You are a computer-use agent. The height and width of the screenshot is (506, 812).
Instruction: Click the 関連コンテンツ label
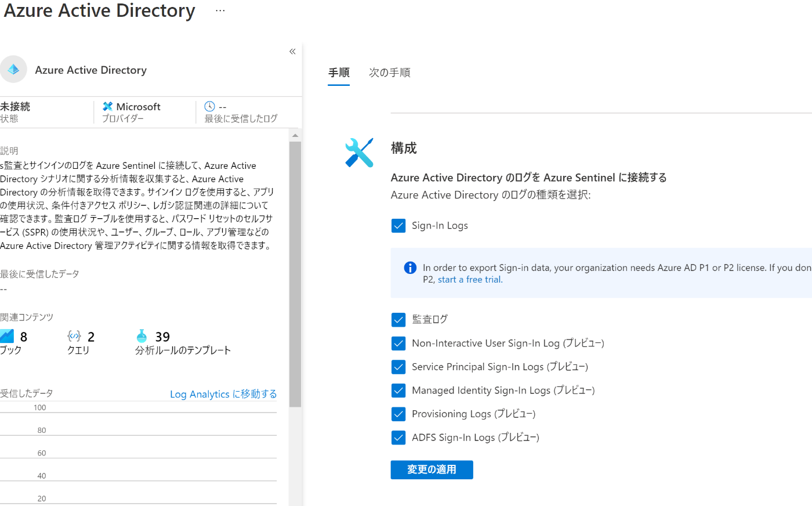coord(27,317)
